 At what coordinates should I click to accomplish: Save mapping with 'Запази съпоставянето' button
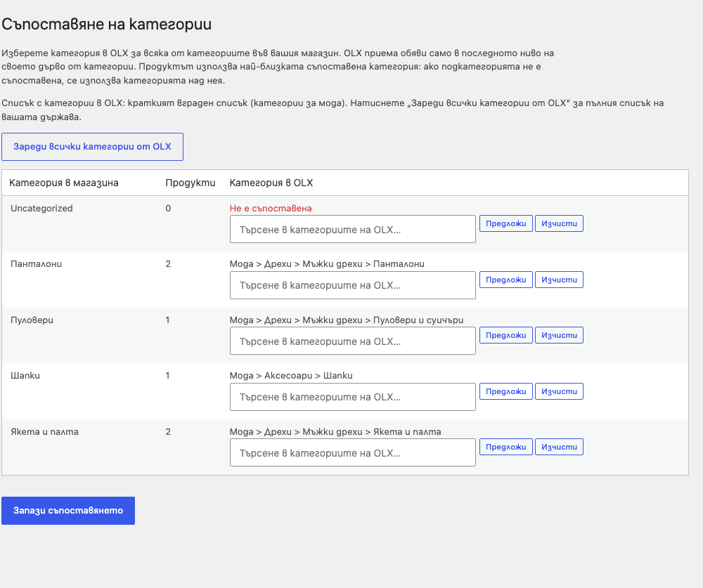point(68,511)
